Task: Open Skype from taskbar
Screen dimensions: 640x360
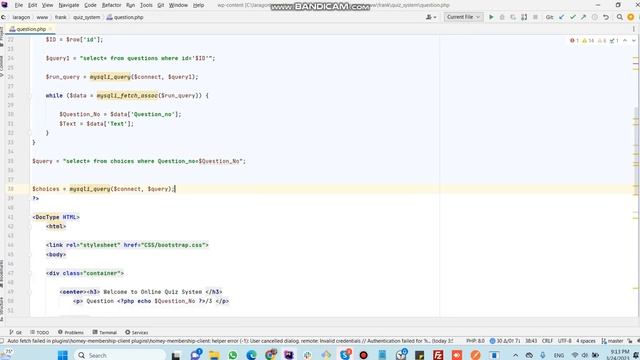Action: tap(345, 355)
